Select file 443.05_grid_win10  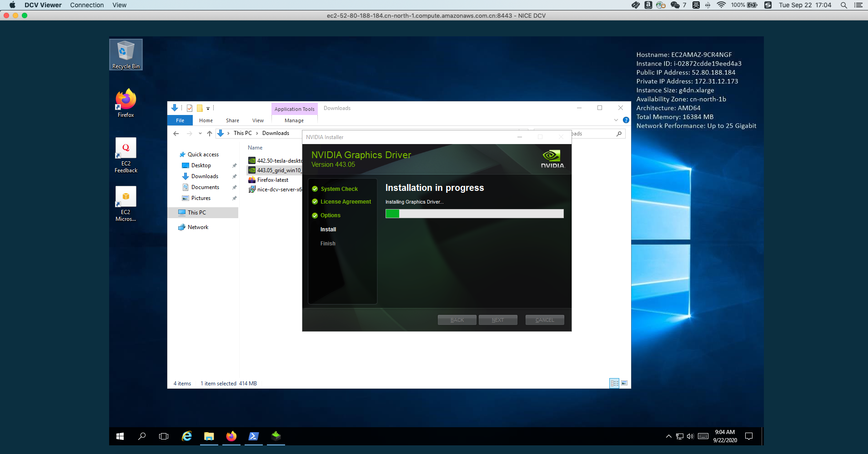click(x=275, y=170)
